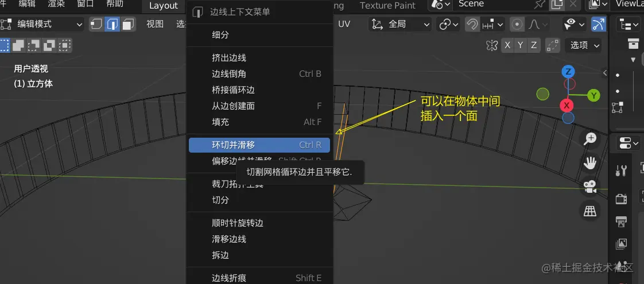Choose the intersect selection mode icon
The width and height of the screenshot is (644, 284).
[x=65, y=45]
